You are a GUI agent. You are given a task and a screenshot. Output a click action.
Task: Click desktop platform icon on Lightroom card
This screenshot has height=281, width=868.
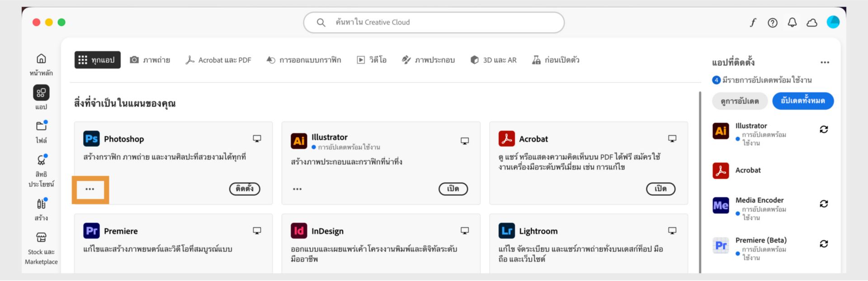click(672, 231)
